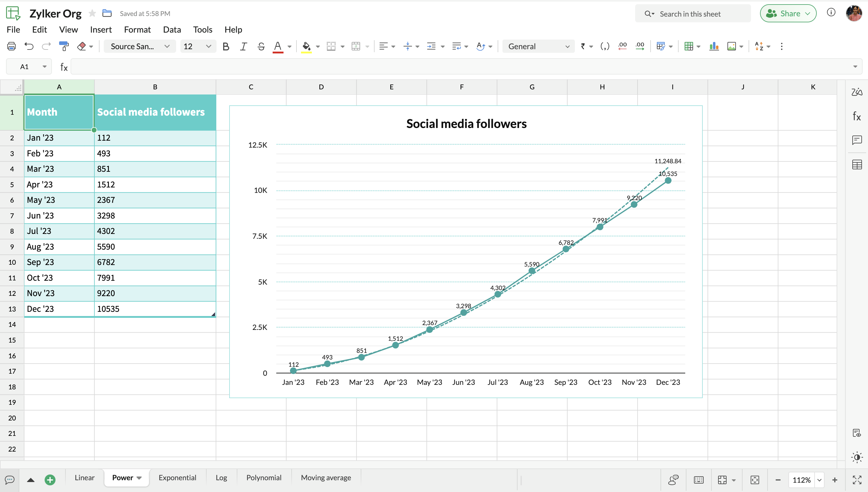This screenshot has width=868, height=492.
Task: Click the conditional format icon
Action: [661, 46]
